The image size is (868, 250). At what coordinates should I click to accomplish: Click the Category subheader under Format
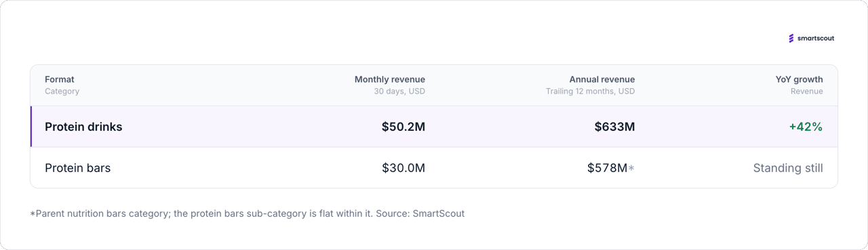62,91
